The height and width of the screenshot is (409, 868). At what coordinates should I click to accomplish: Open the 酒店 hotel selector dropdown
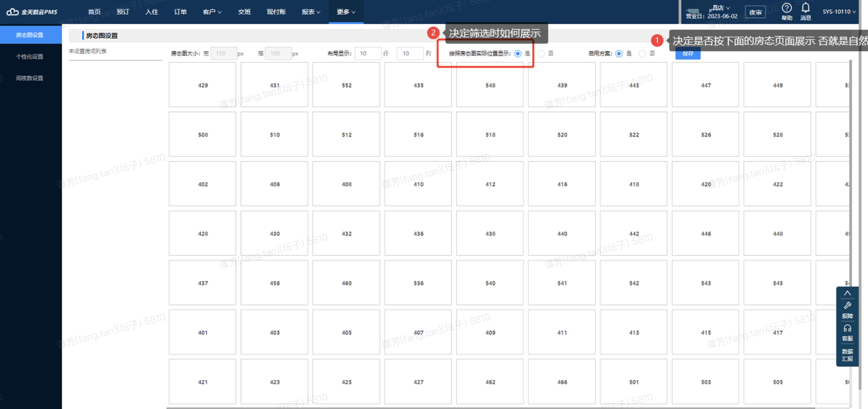pyautogui.click(x=721, y=7)
